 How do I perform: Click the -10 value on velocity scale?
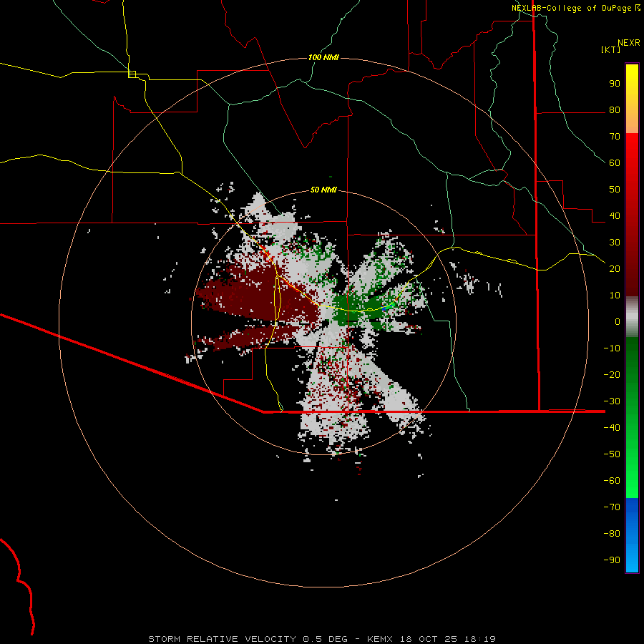pyautogui.click(x=612, y=348)
